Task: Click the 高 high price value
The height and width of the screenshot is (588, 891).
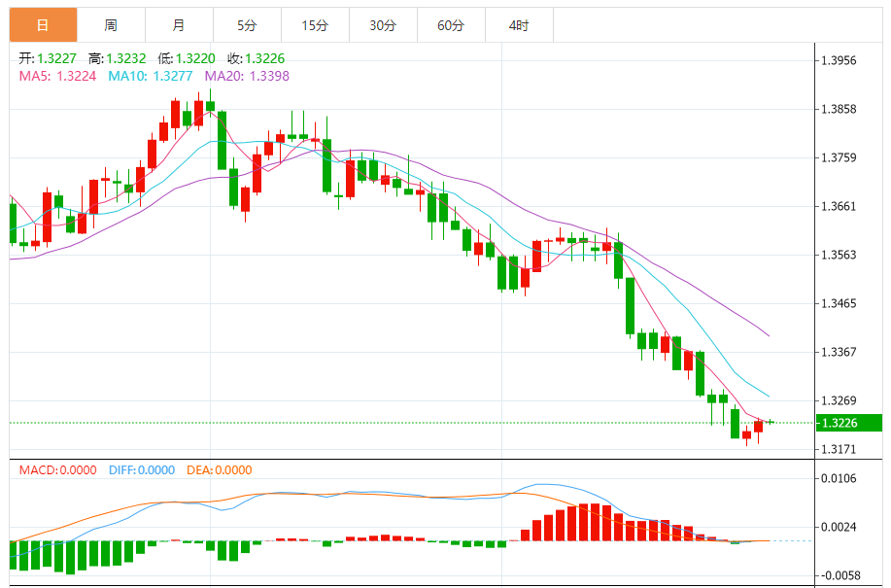Action: coord(126,59)
